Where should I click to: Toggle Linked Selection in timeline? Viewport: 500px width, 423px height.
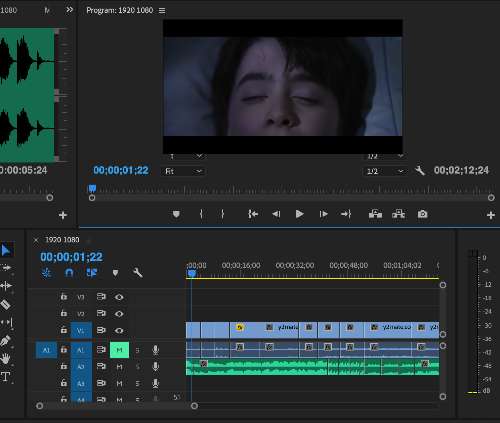coord(92,273)
